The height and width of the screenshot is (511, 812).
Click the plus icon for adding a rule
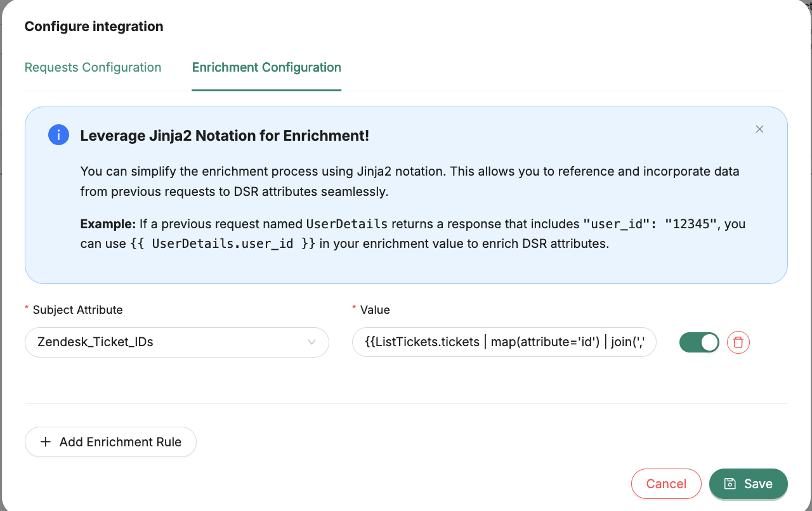coord(45,442)
